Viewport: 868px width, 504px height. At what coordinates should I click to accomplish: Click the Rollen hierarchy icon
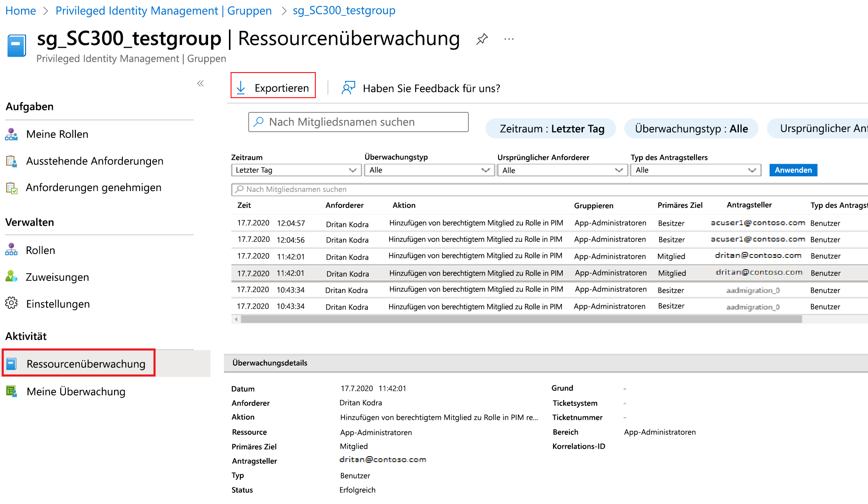[11, 249]
